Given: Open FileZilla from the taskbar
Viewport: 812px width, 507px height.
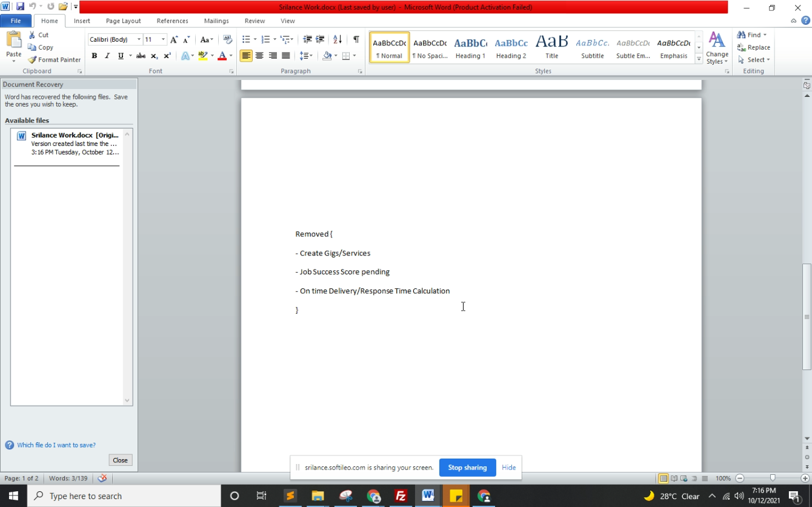Looking at the screenshot, I should [x=401, y=496].
